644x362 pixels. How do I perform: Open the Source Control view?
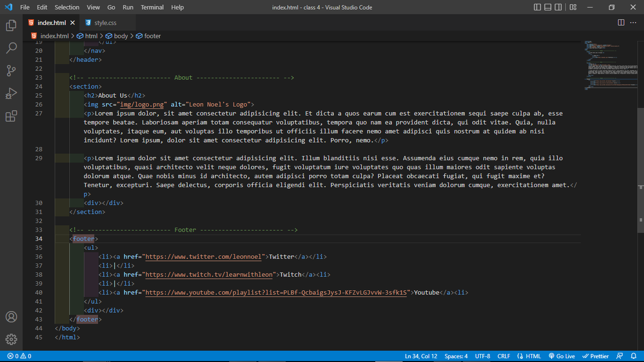pos(11,70)
